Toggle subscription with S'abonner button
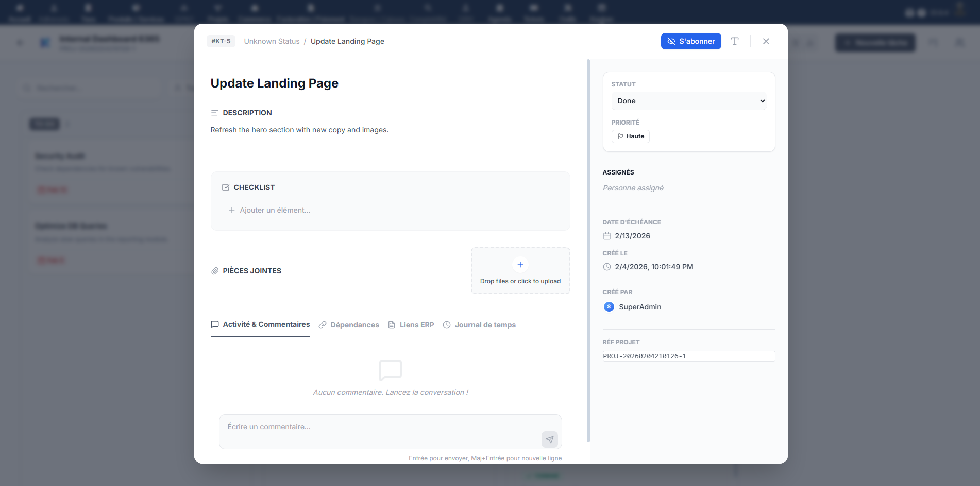 pos(690,41)
